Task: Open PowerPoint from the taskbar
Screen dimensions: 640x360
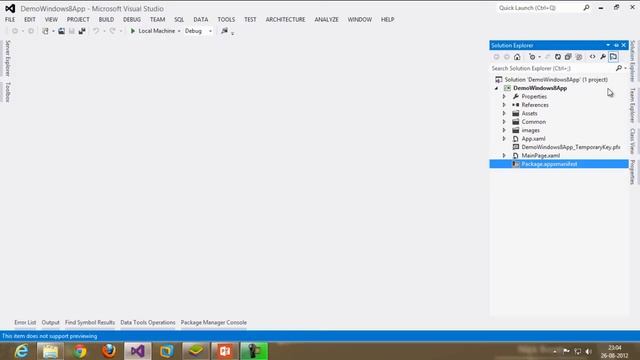Action: [224, 351]
